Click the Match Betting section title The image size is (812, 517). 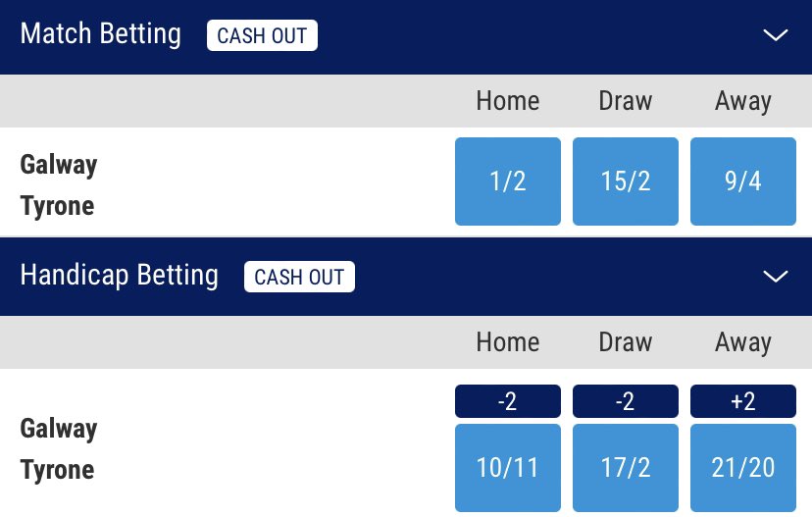point(101,34)
